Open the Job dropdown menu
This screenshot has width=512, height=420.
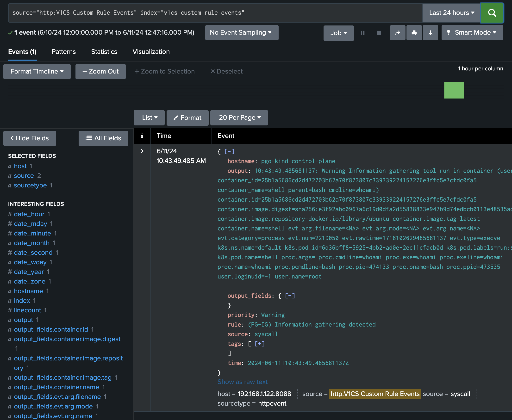(x=338, y=33)
